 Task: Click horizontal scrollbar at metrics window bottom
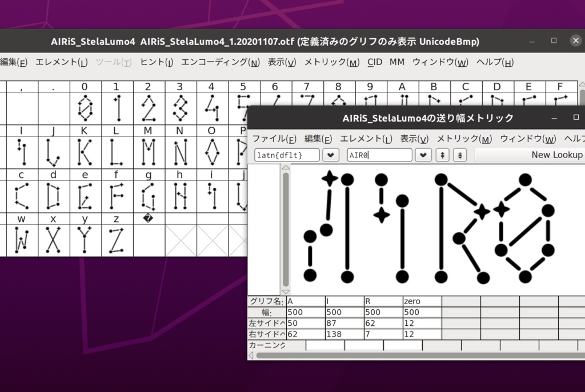[x=420, y=355]
